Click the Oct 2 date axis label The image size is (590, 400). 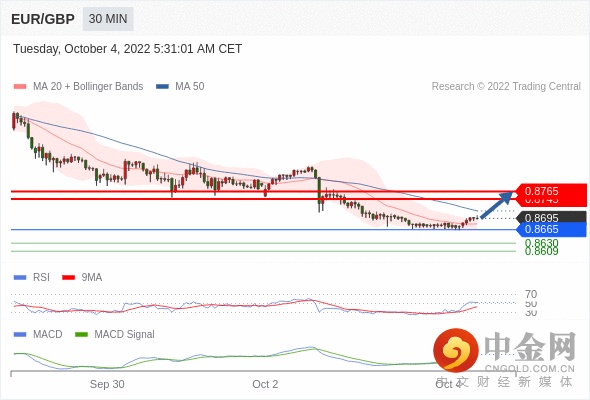[x=265, y=384]
